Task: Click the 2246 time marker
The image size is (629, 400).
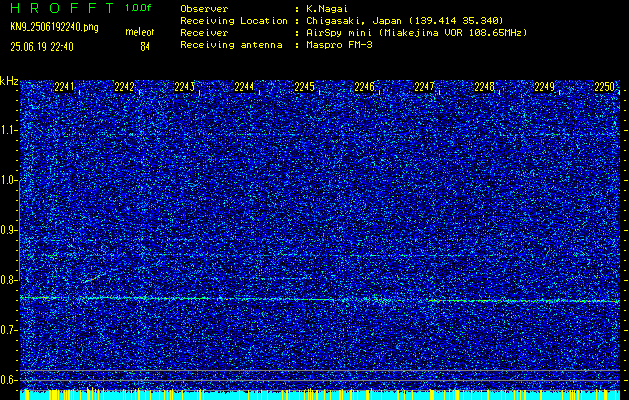Action: coord(365,87)
